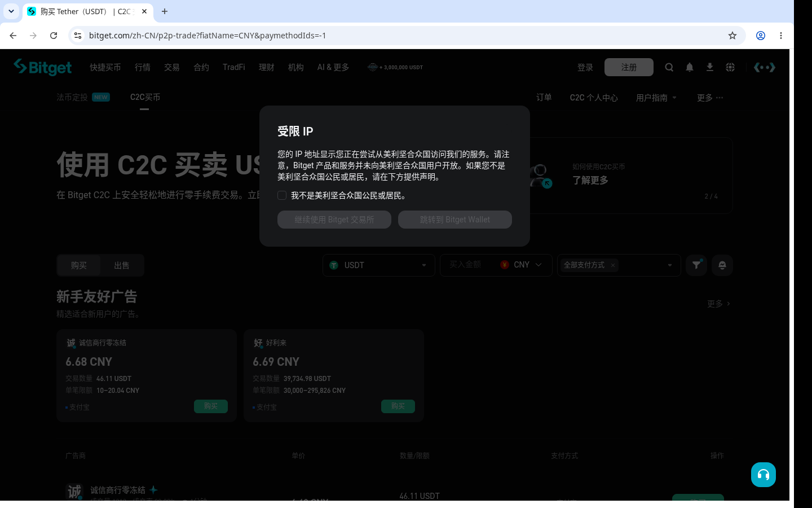Open the TradFi menu
Image resolution: width=812 pixels, height=508 pixels.
click(234, 67)
